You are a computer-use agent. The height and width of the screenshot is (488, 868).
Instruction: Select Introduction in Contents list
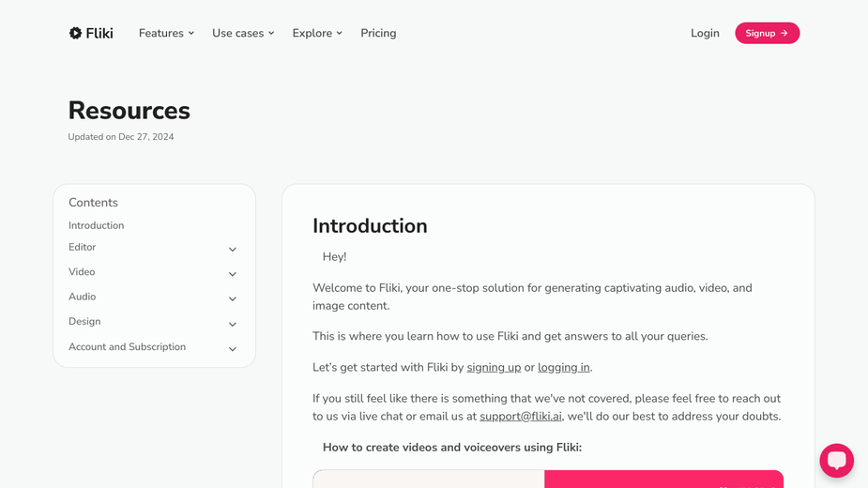pos(97,225)
